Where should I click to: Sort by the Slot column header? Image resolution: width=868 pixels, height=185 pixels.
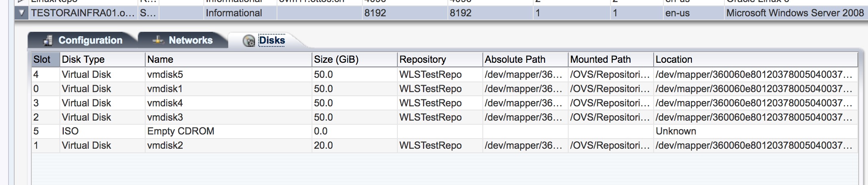coord(46,59)
